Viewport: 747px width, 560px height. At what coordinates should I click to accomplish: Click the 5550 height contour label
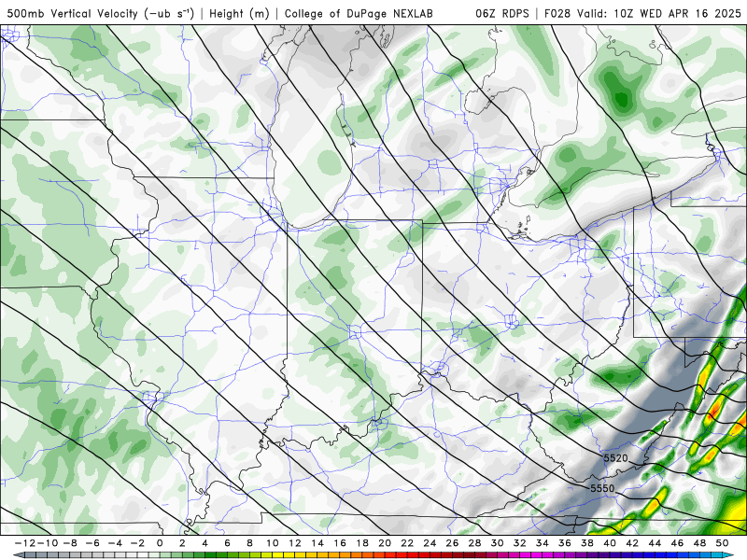coord(602,488)
